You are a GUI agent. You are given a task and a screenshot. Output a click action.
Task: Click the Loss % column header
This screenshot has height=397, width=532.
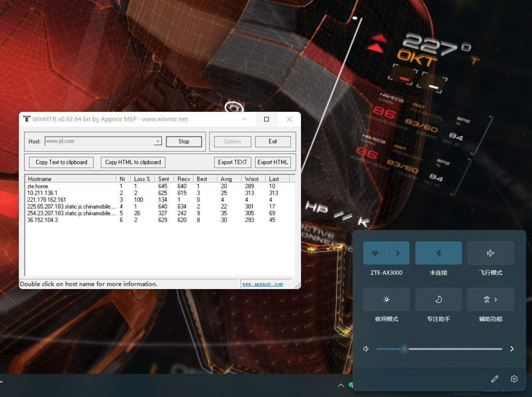(142, 179)
